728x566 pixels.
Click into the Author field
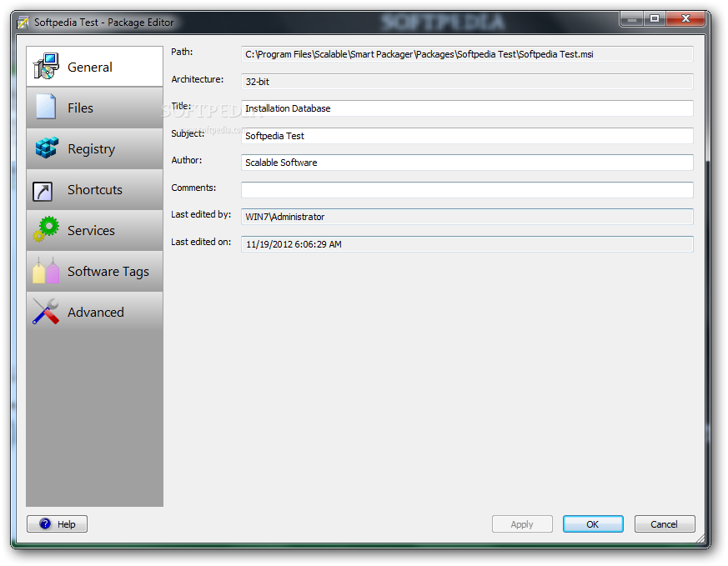pos(467,163)
